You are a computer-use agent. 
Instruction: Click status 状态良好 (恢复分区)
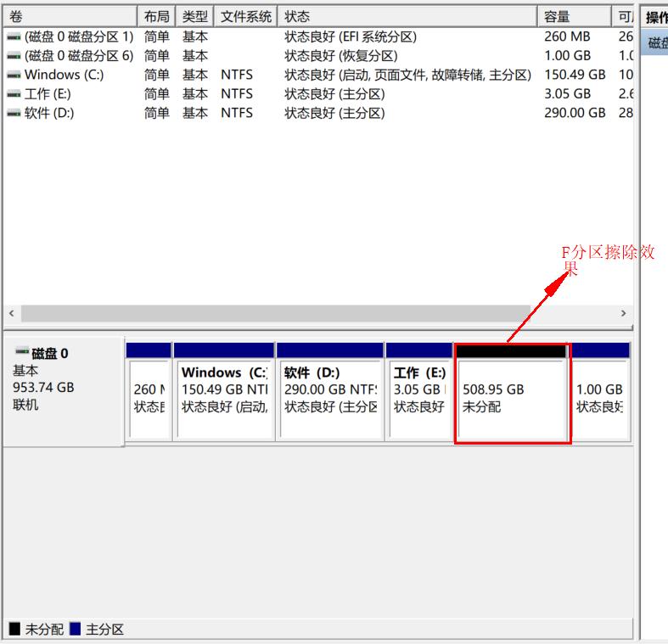(341, 56)
